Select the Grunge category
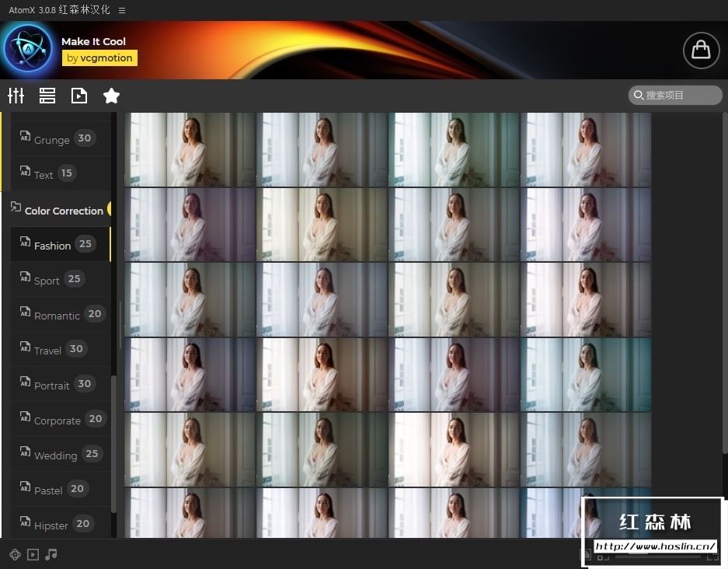Screen dimensions: 728x569 click(61, 139)
